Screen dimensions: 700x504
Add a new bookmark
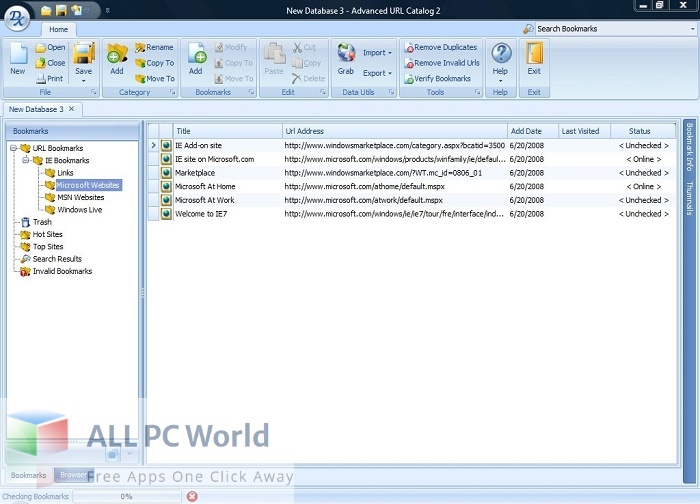(x=196, y=59)
